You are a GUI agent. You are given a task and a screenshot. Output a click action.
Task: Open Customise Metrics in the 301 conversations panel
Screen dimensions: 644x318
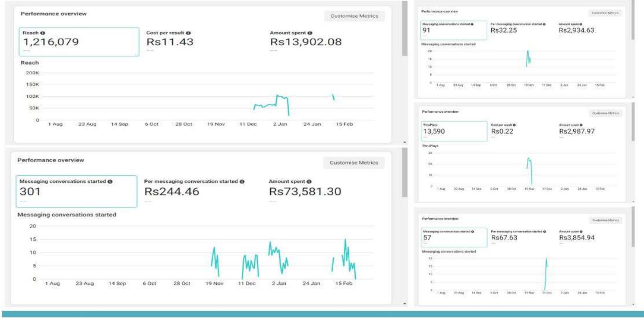click(354, 163)
